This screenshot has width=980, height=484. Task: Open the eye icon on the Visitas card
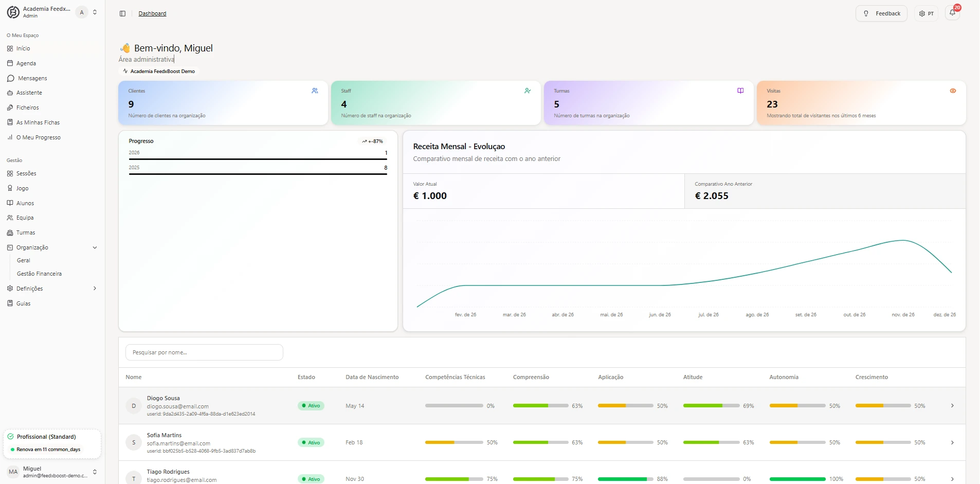pyautogui.click(x=953, y=91)
